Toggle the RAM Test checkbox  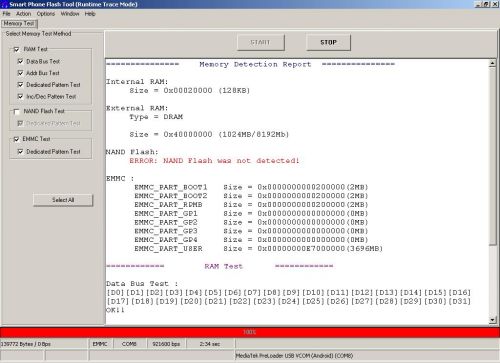(16, 49)
